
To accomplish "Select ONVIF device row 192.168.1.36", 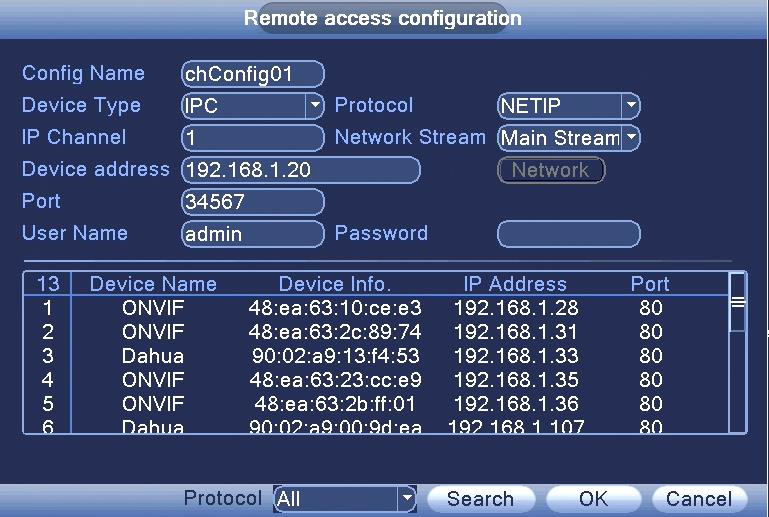I will tap(376, 404).
